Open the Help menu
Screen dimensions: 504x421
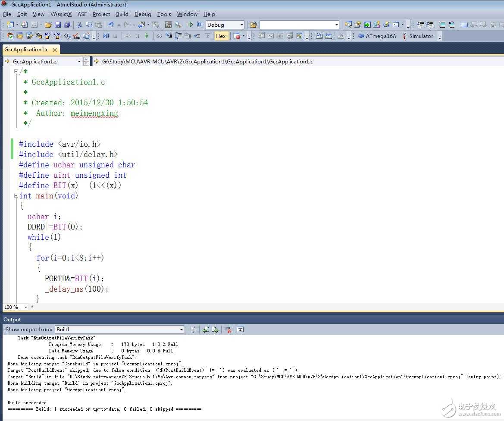209,14
